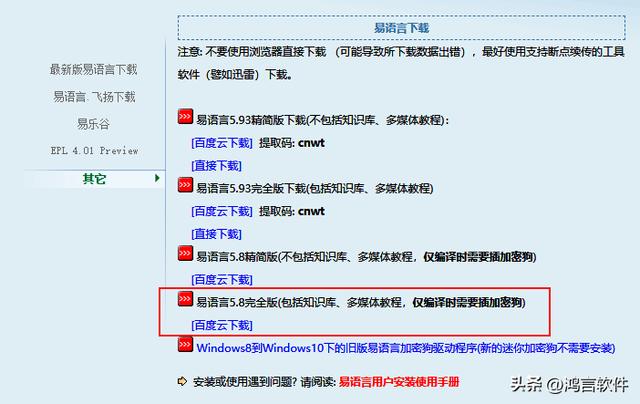This screenshot has width=640, height=404.
Task: Open 直接下载 link under 5.93完全版
Action: [x=216, y=233]
